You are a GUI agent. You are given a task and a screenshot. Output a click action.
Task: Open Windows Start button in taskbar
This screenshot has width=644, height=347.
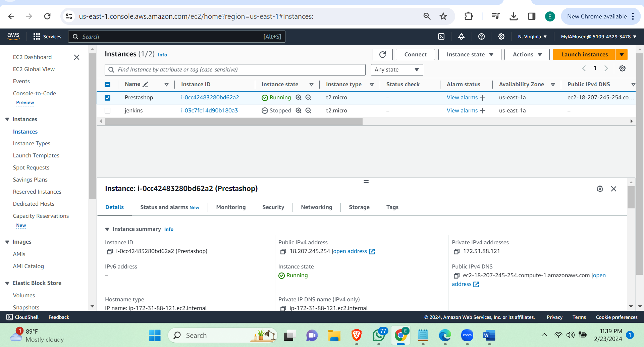[155, 335]
